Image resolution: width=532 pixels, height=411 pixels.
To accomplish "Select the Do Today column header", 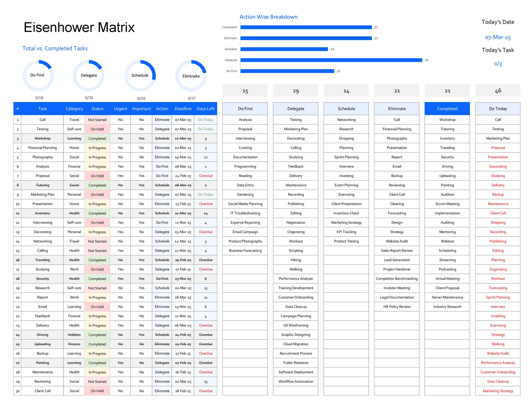I will (498, 108).
